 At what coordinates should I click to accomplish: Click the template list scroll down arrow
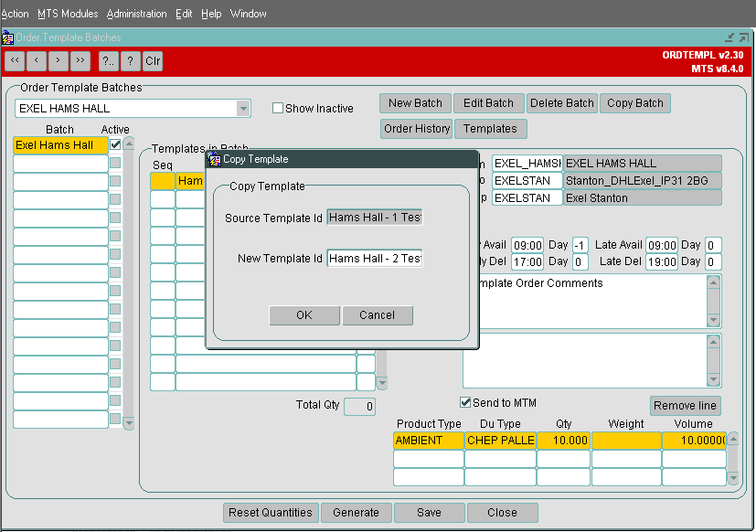pyautogui.click(x=382, y=383)
